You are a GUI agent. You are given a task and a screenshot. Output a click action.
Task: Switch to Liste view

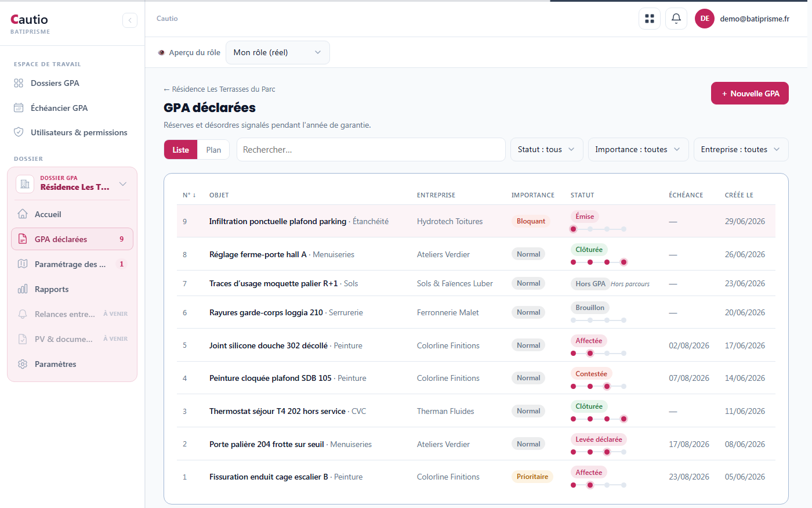[x=180, y=150]
